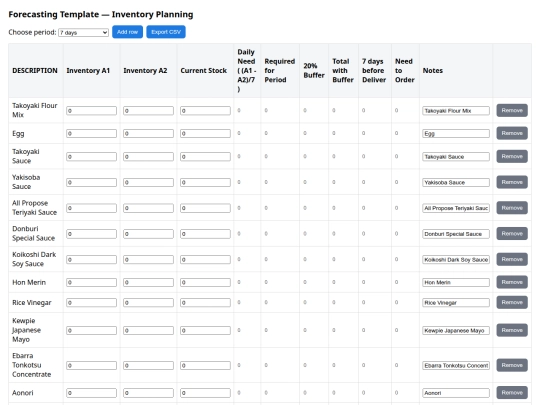Focus Current Stock field for Takoyaki Flour Mix

click(205, 111)
